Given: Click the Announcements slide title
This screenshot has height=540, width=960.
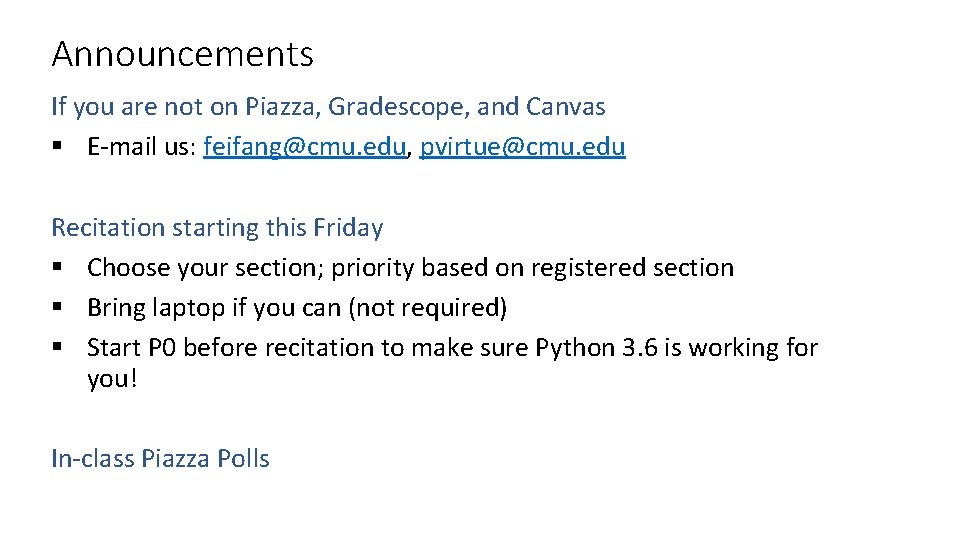Looking at the screenshot, I should click(182, 54).
